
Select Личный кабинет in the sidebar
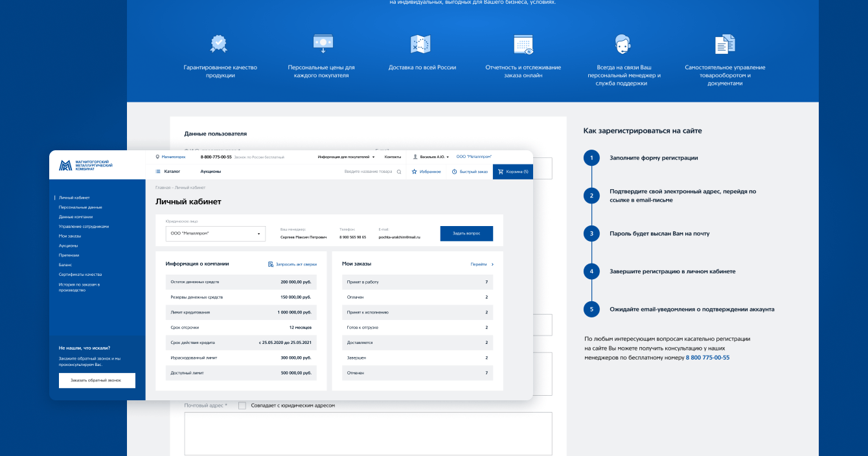click(74, 198)
